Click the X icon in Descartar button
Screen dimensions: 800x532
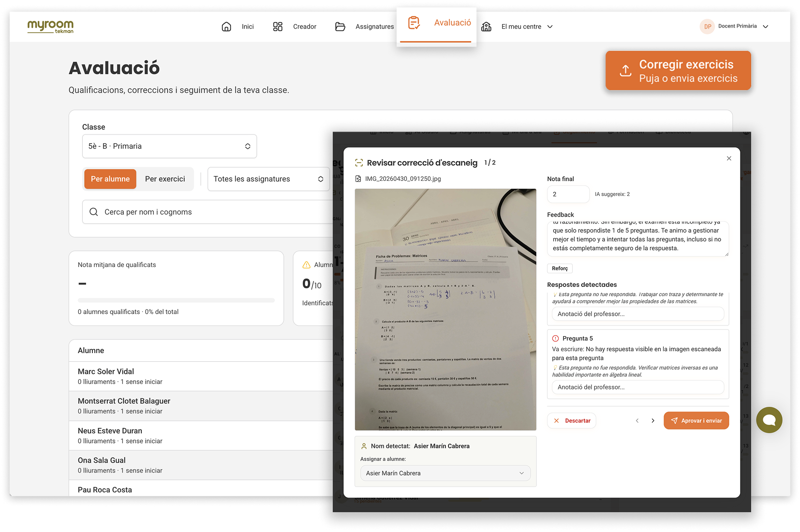[557, 421]
